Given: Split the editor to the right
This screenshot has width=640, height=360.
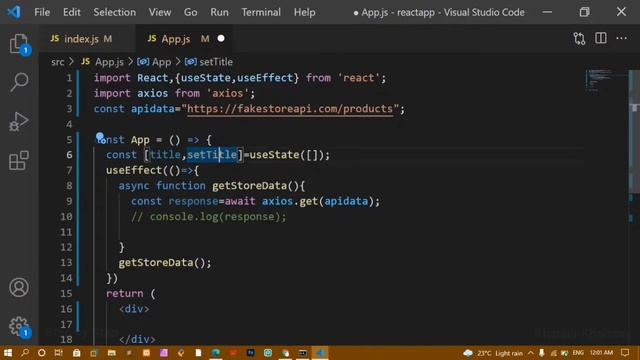Looking at the screenshot, I should [601, 38].
